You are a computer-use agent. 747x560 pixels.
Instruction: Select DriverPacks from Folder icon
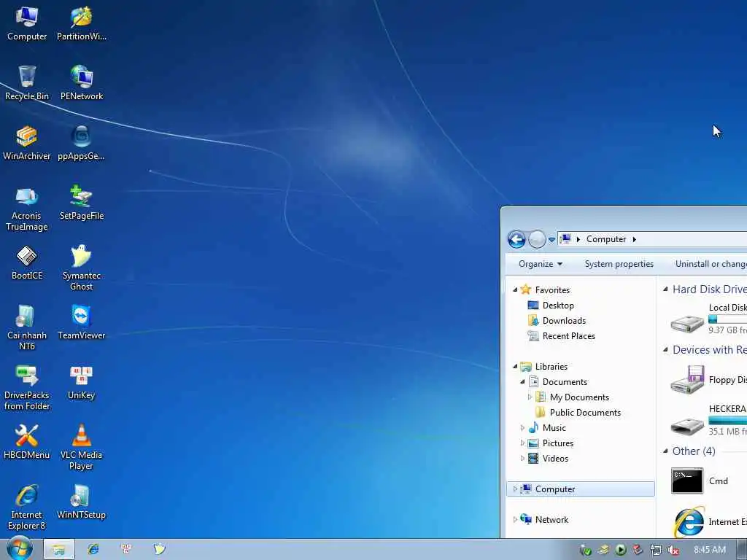[x=27, y=388]
